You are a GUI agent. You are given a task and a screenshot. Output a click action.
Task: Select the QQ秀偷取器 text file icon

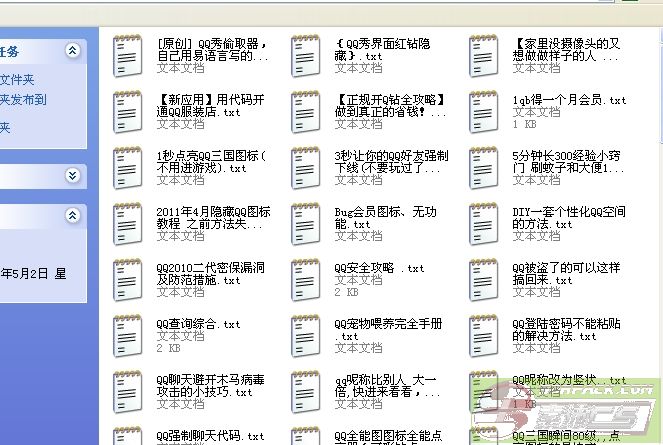[128, 54]
